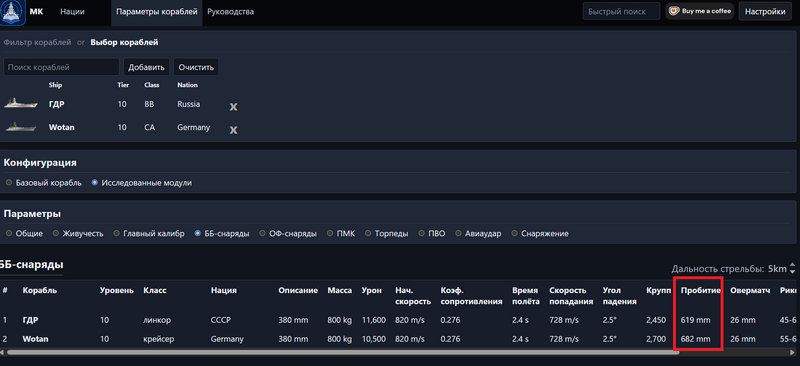800x366 pixels.
Task: Click the 682 mm penetration value
Action: [695, 339]
